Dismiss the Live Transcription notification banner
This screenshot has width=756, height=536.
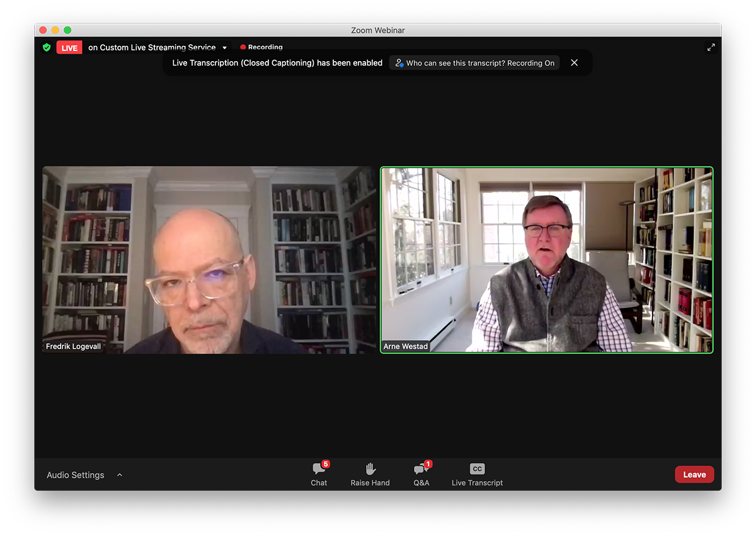pyautogui.click(x=574, y=63)
